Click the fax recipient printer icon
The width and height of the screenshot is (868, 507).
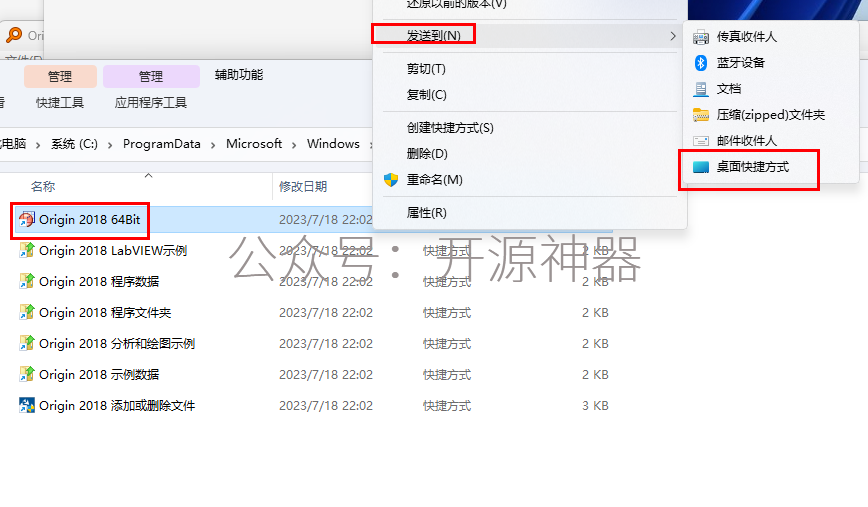[701, 37]
